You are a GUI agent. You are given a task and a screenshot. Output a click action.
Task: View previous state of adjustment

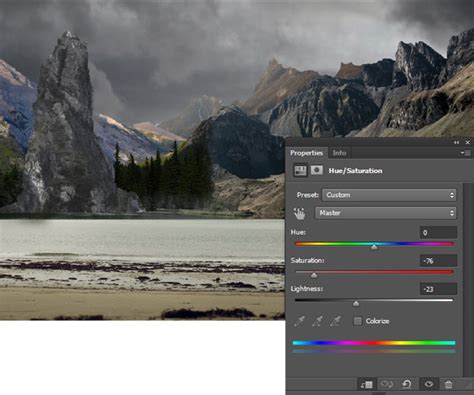[x=387, y=384]
